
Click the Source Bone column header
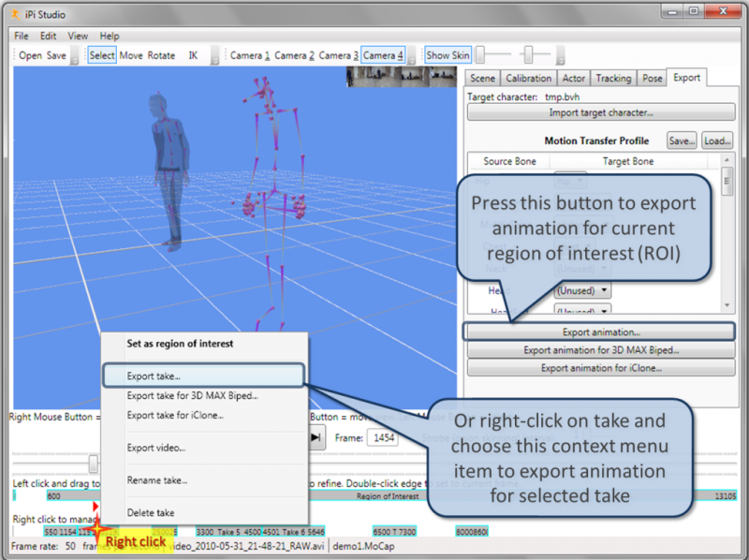coord(509,161)
